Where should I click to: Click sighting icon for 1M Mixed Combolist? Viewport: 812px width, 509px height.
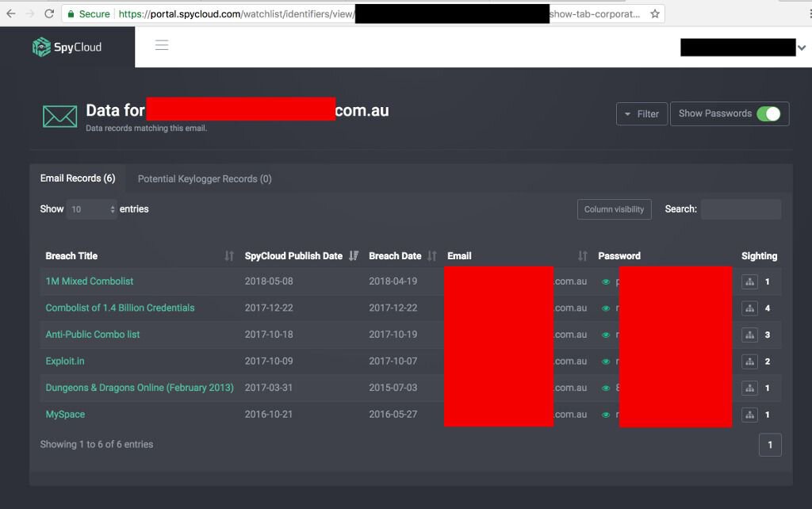pyautogui.click(x=749, y=281)
